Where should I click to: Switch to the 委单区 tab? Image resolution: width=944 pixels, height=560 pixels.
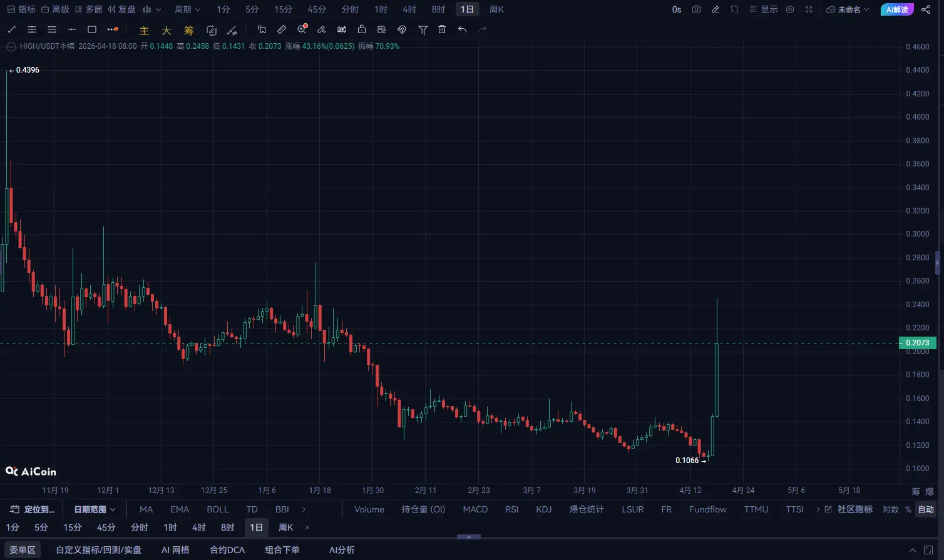pos(23,550)
